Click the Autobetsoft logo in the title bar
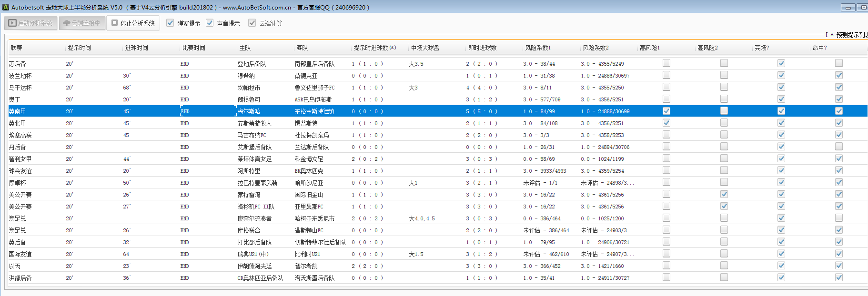The width and height of the screenshot is (868, 296). [6, 7]
